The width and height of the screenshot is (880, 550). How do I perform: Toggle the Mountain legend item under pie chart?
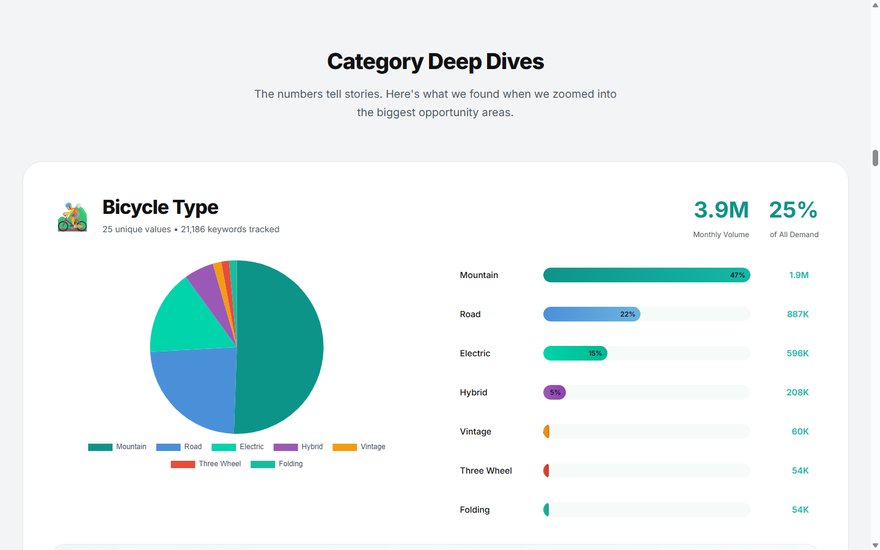click(117, 447)
